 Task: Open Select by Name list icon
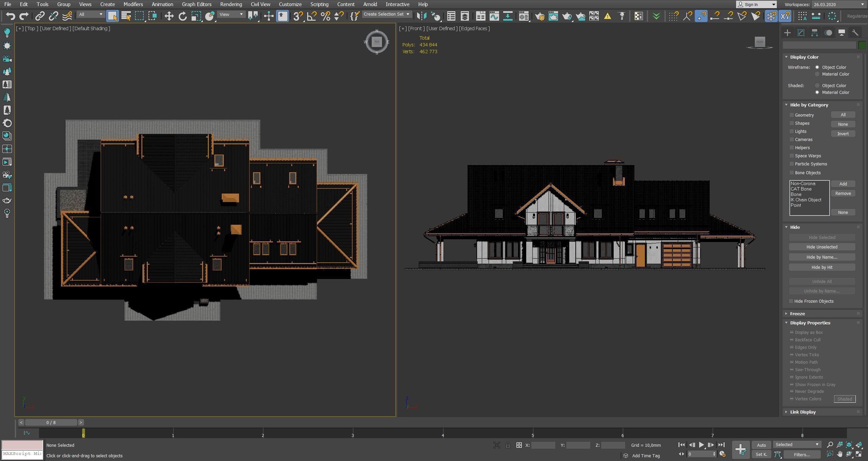[126, 16]
